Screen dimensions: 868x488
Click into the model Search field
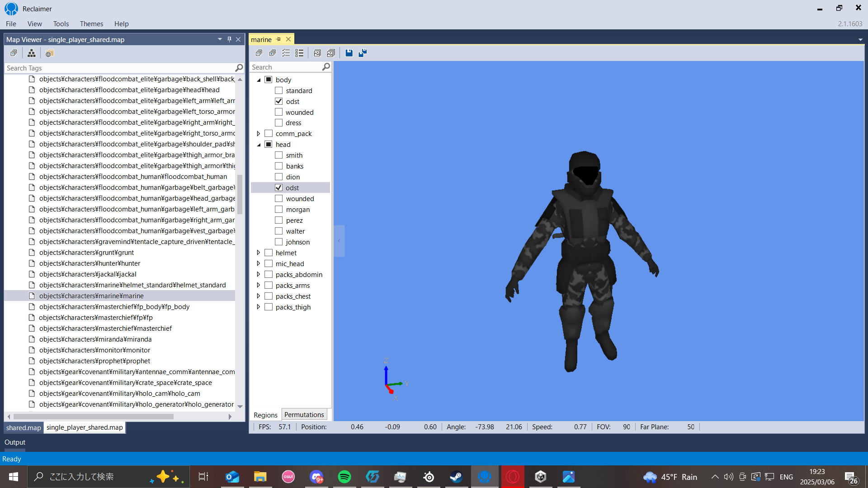point(286,67)
